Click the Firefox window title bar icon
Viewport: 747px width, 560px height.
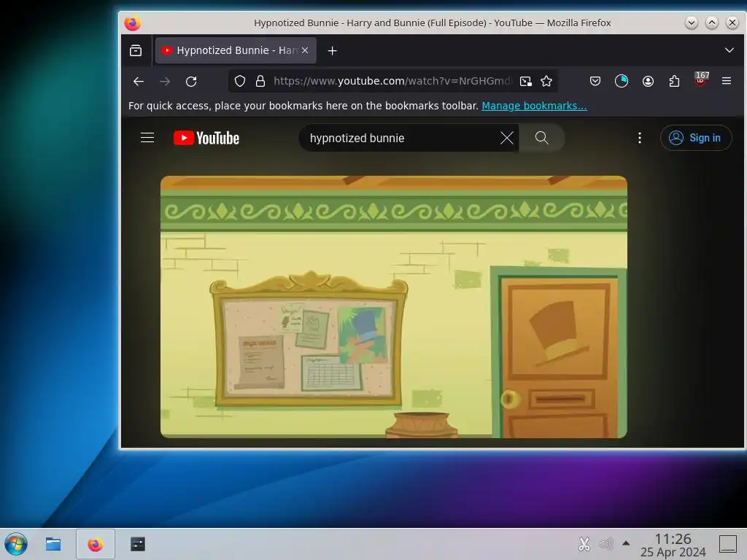click(x=133, y=23)
